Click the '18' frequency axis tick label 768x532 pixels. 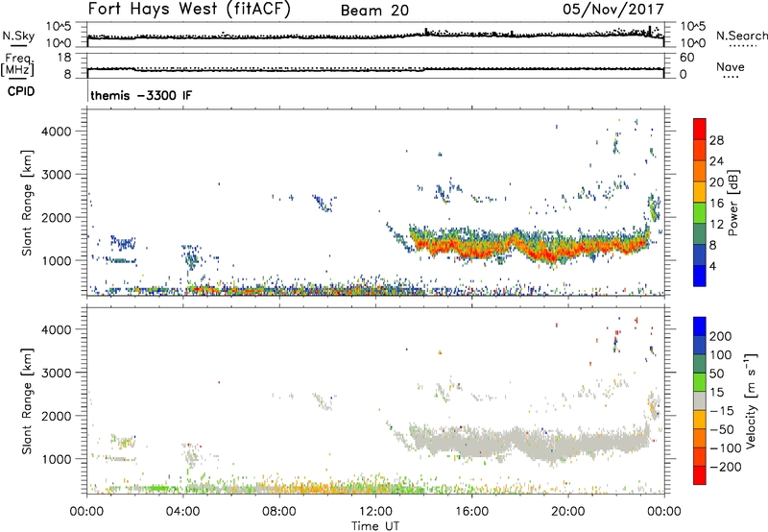point(64,58)
